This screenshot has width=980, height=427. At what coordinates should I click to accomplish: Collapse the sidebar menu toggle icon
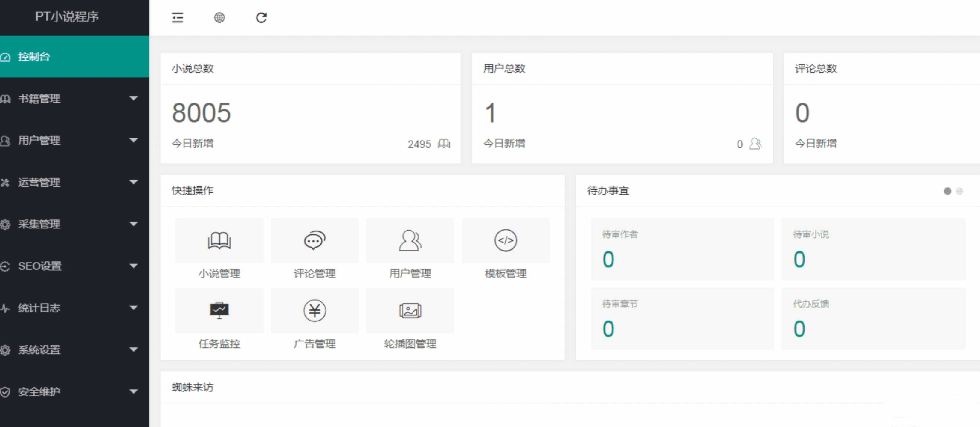pyautogui.click(x=177, y=18)
